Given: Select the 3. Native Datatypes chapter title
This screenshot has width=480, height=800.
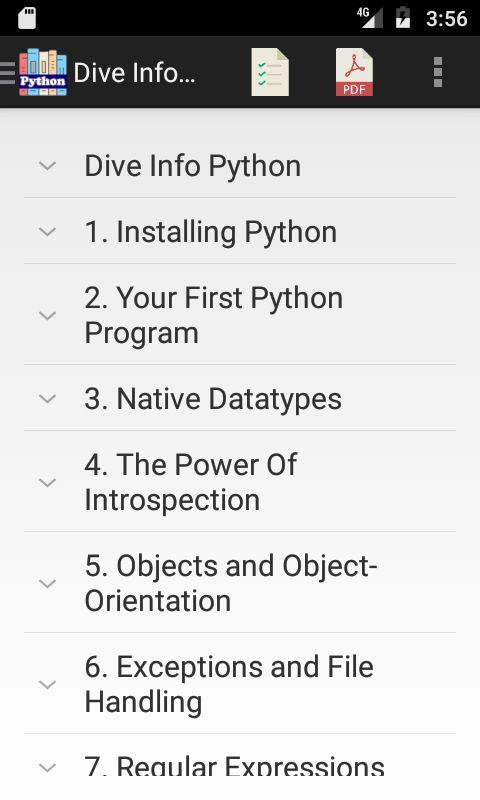Looking at the screenshot, I should (x=213, y=398).
